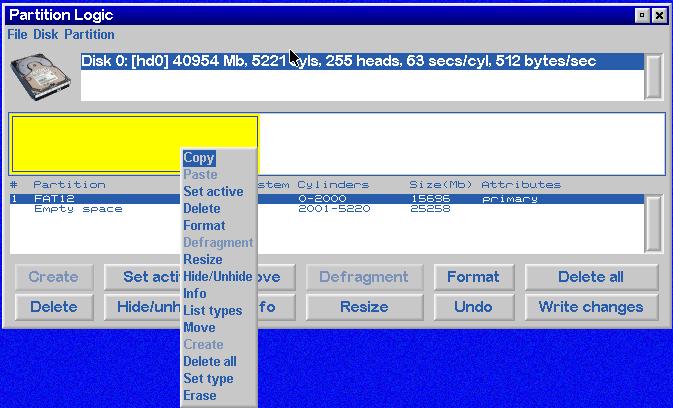Image resolution: width=673 pixels, height=408 pixels.
Task: Choose Copy from the context menu
Action: coord(199,158)
